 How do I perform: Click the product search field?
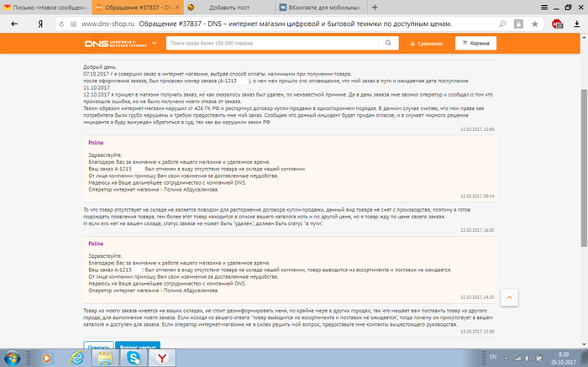tap(273, 43)
